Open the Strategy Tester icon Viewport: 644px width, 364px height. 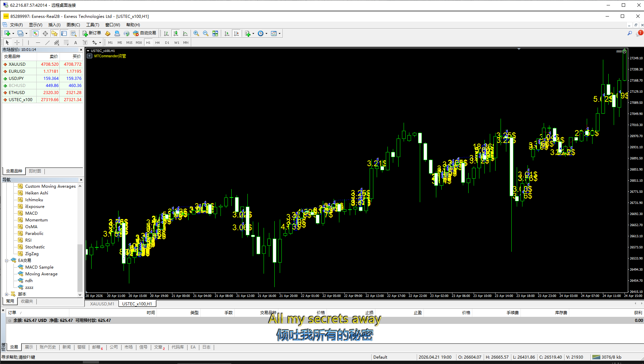pos(73,33)
